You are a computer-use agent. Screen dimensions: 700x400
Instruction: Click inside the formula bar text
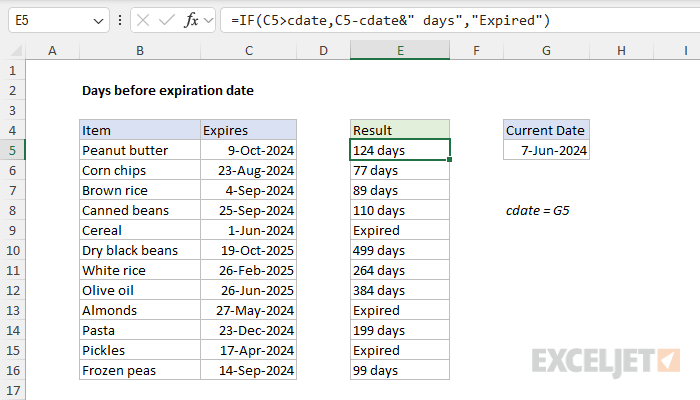(390, 21)
